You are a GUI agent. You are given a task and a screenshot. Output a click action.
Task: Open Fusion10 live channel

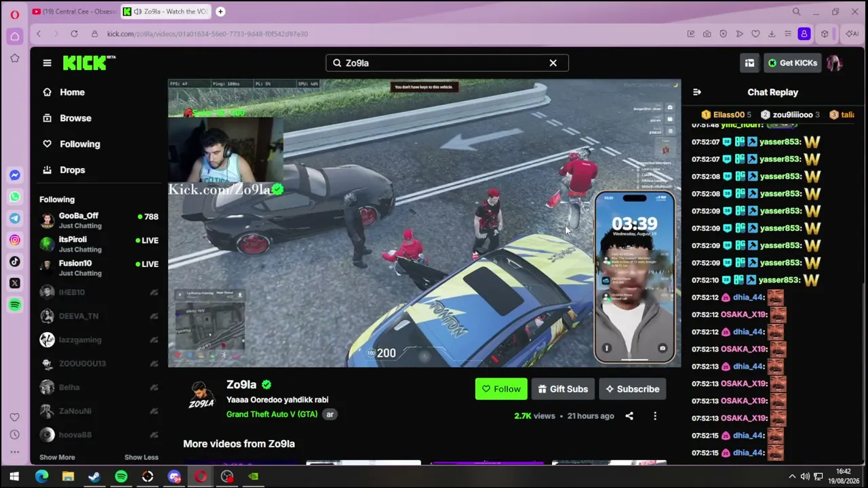click(99, 268)
